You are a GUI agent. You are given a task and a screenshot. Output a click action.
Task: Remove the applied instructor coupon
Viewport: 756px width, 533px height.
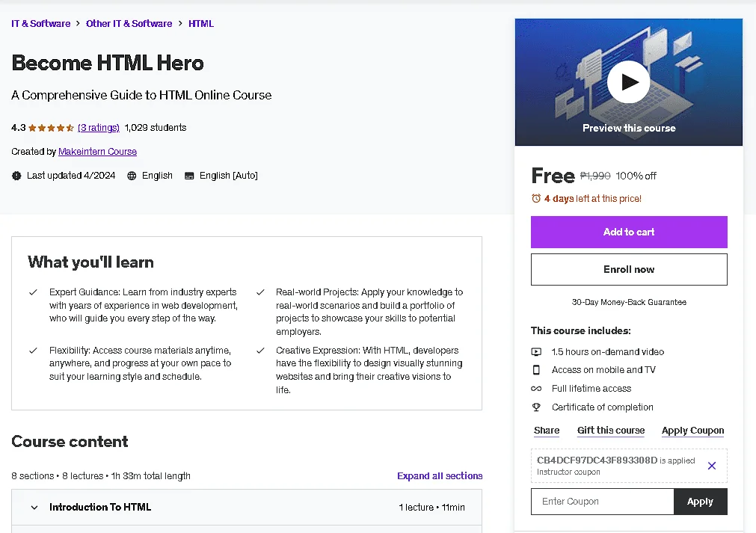tap(712, 466)
